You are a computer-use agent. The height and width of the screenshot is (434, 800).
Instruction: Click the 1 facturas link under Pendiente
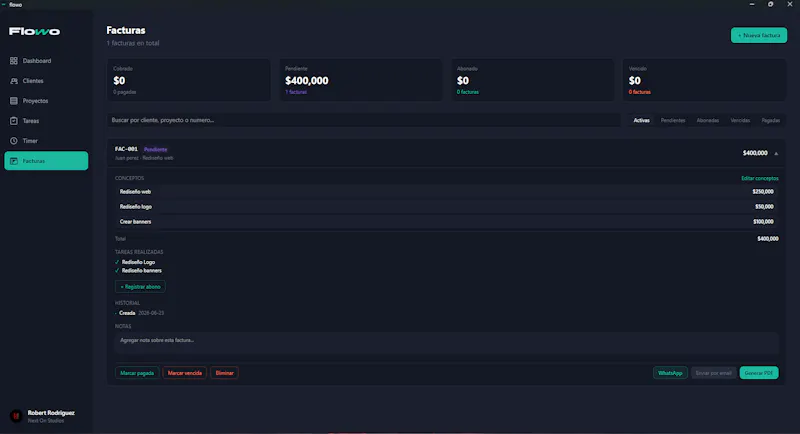point(296,92)
